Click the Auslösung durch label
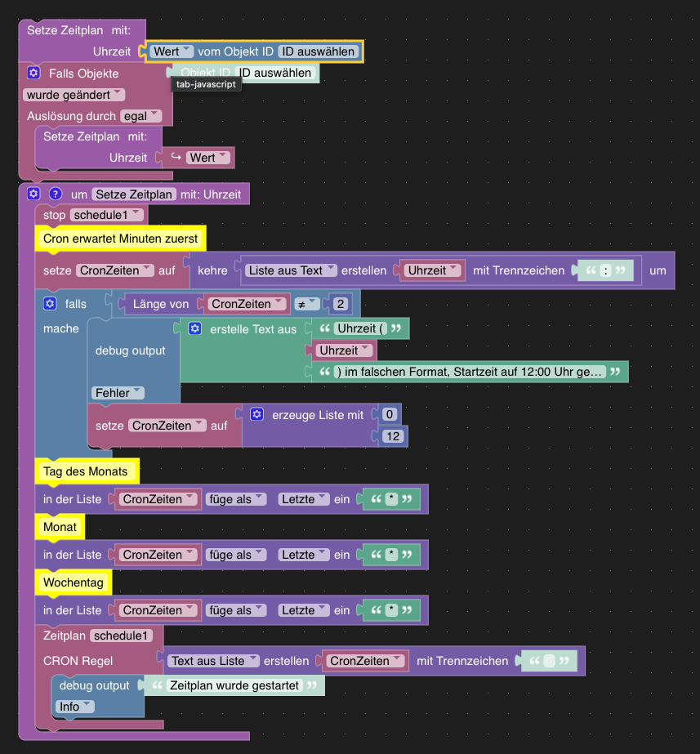Image resolution: width=700 pixels, height=754 pixels. [x=71, y=116]
